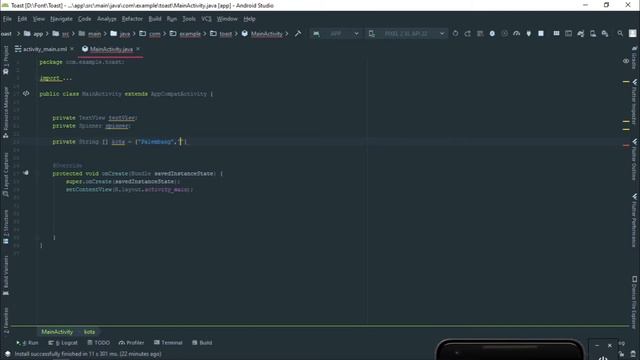Open the Run tool window at bottom
640x360 pixels.
27,342
